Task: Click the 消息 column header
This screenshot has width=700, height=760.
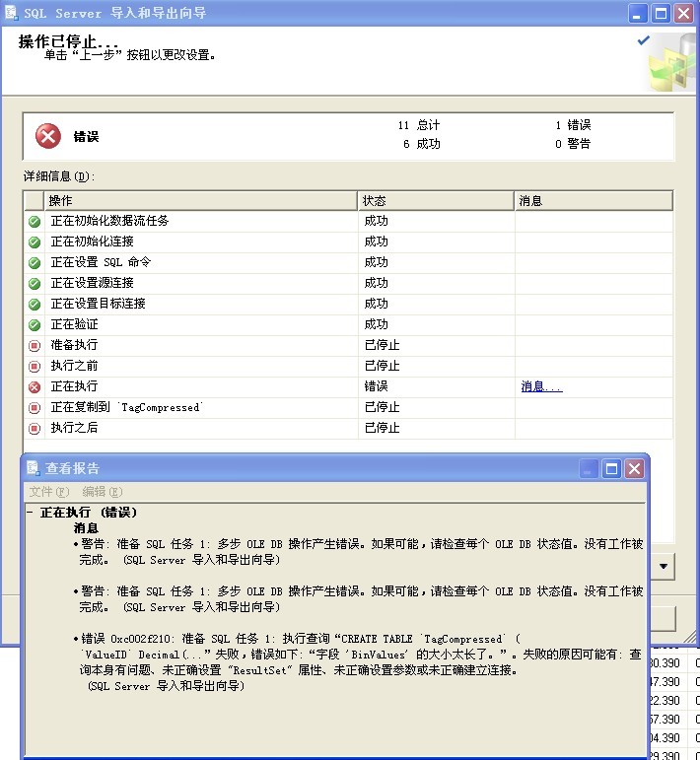Action: (594, 201)
